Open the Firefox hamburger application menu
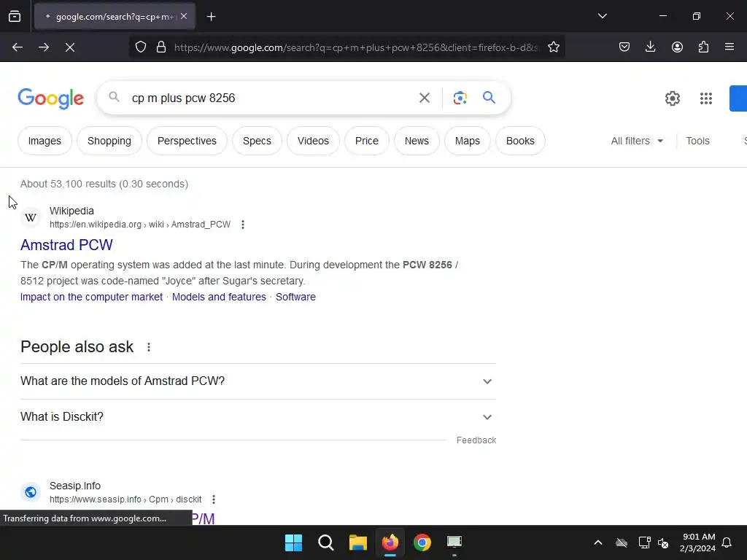747x560 pixels. [x=729, y=47]
